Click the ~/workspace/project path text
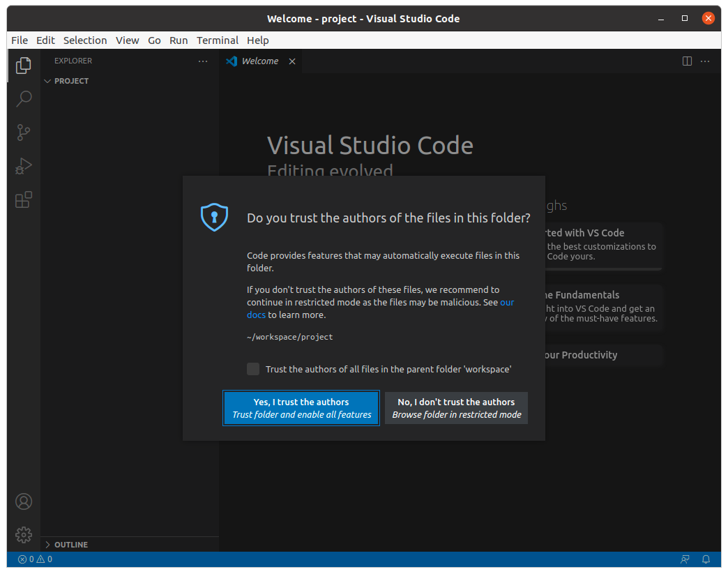This screenshot has width=728, height=574. point(289,337)
